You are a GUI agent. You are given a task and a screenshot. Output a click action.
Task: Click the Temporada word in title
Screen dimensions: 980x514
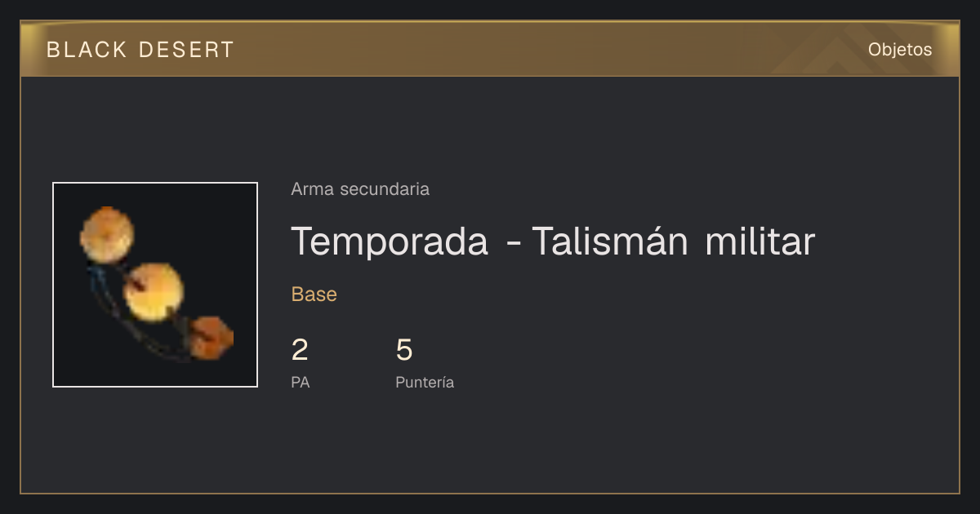click(x=390, y=241)
